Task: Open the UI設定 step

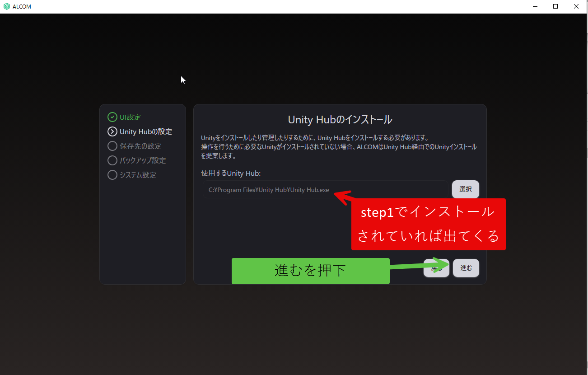Action: click(130, 117)
